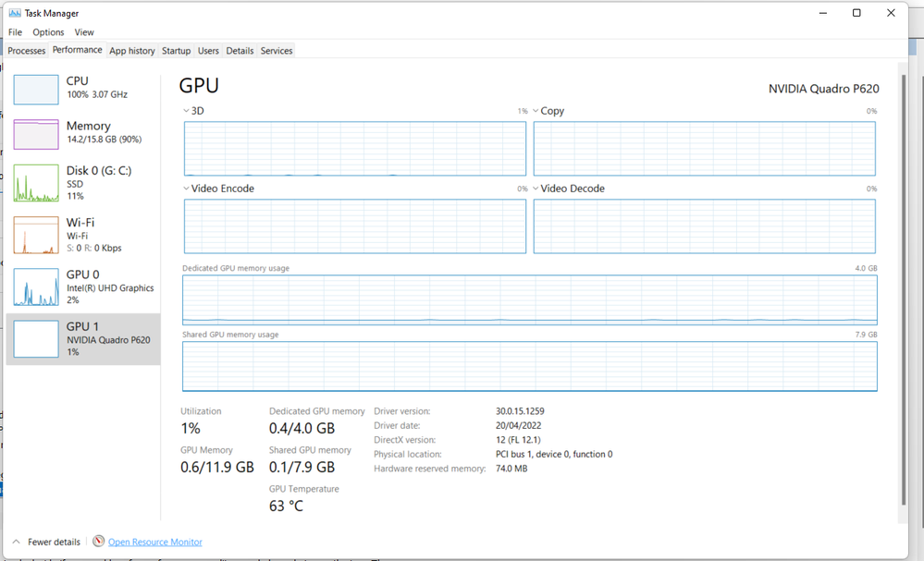The height and width of the screenshot is (561, 924).
Task: Open the View menu
Action: click(84, 32)
